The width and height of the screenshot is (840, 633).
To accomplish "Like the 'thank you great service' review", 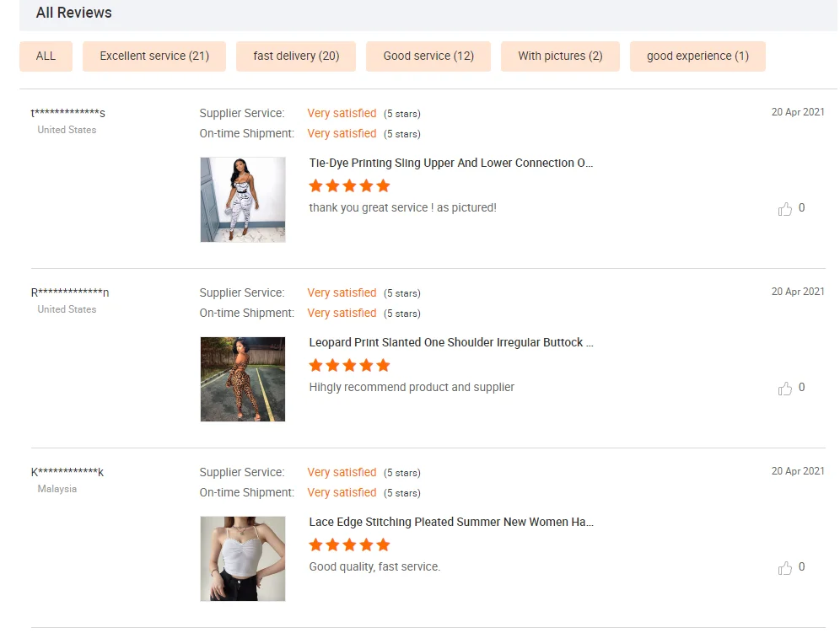I will tap(785, 209).
